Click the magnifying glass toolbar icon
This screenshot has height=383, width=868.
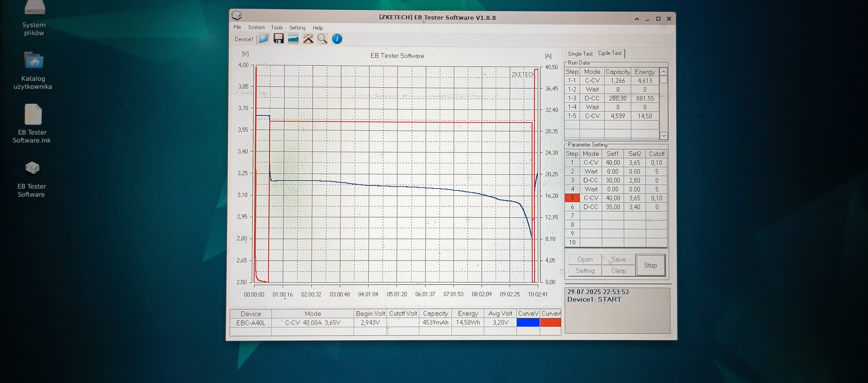click(x=323, y=39)
